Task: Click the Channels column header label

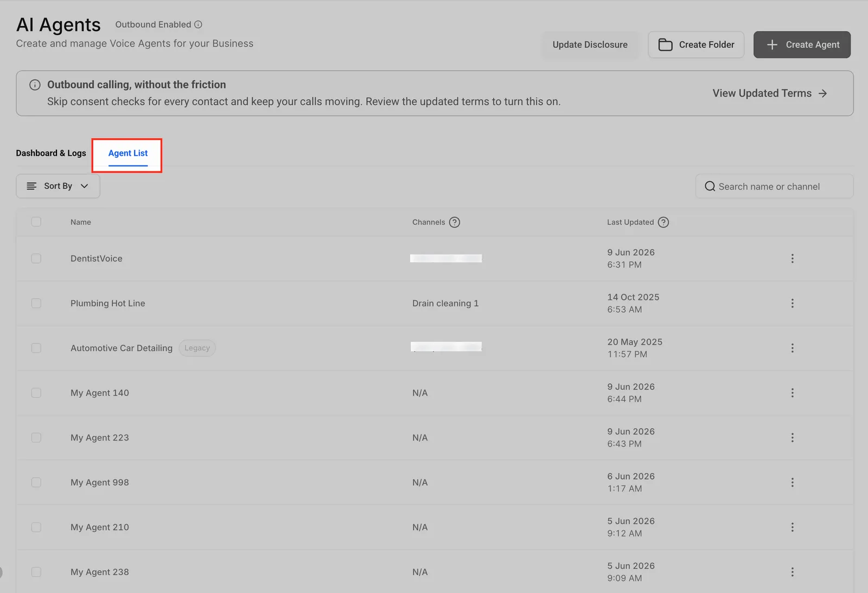Action: 429,222
